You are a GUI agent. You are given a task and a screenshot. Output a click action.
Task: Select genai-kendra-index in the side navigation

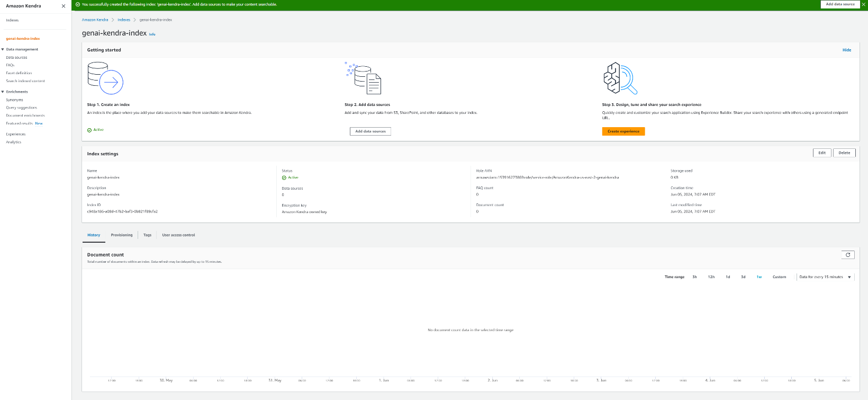point(23,39)
